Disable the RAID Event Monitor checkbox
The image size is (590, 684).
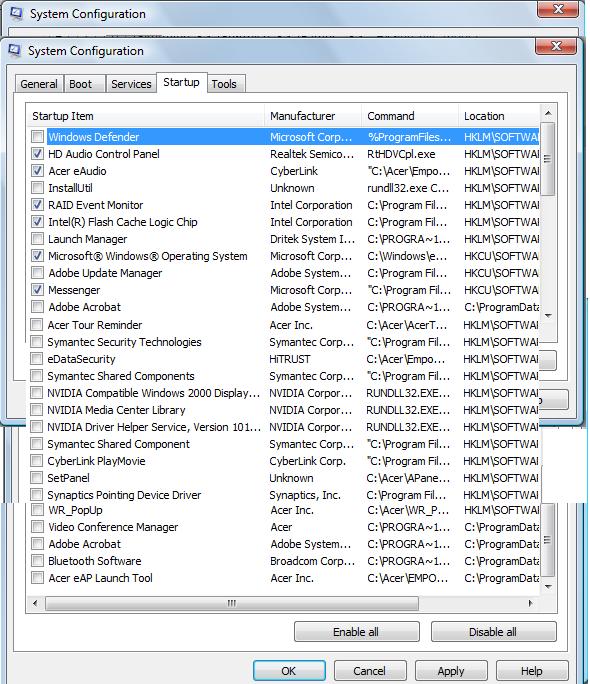pos(38,205)
